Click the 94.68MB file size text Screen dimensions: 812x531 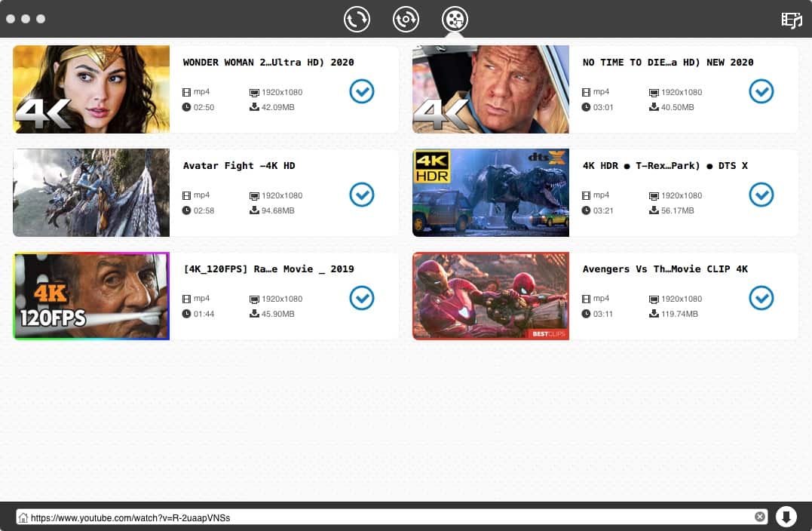pos(278,211)
